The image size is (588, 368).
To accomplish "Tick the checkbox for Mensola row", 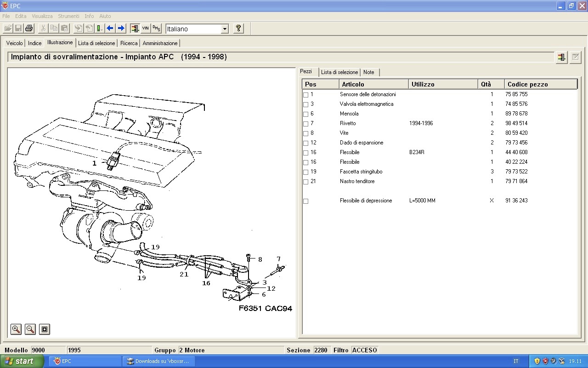I will click(x=306, y=114).
